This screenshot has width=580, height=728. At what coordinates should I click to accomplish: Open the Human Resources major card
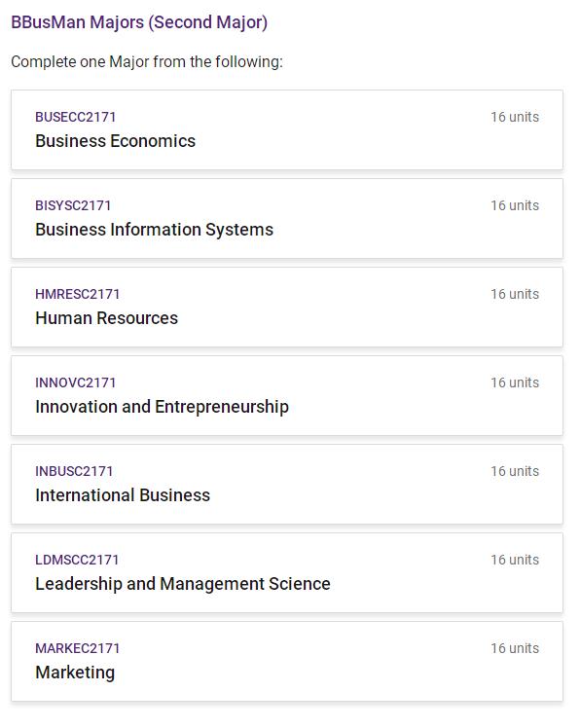click(287, 308)
